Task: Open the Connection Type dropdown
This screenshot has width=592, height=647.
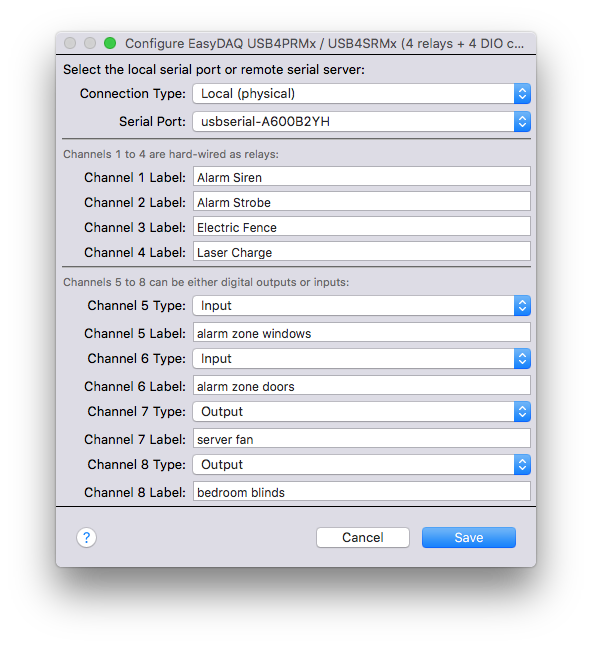Action: click(x=361, y=94)
